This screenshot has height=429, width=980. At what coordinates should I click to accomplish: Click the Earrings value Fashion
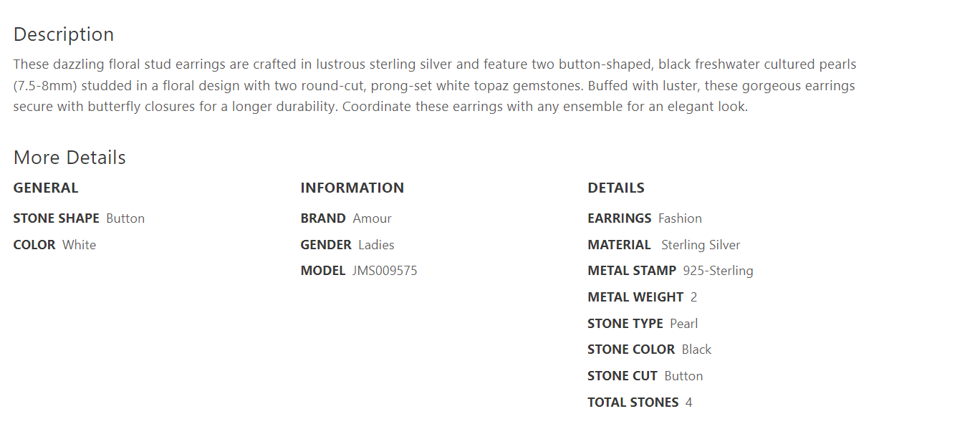[680, 218]
